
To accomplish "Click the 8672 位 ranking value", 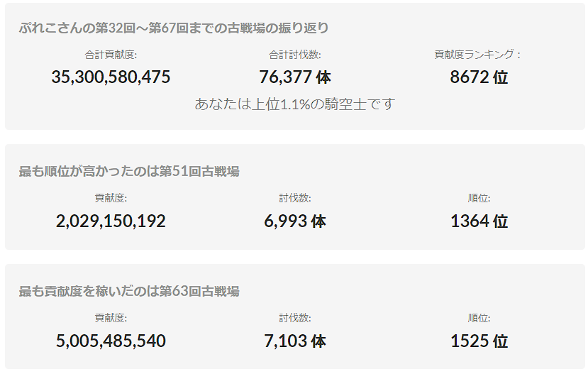I will click(x=479, y=77).
